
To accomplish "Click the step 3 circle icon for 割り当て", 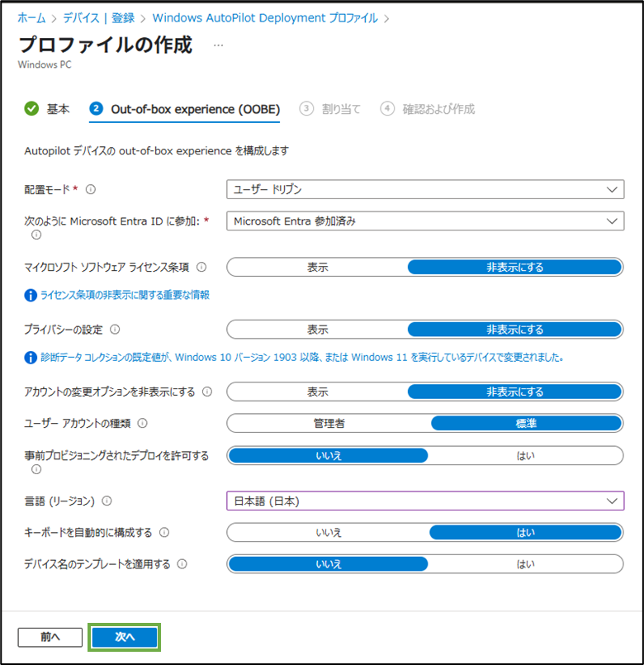I will (x=306, y=108).
